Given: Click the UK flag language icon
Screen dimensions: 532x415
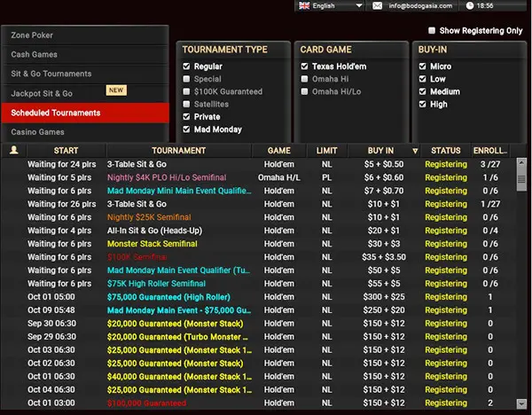Looking at the screenshot, I should coord(304,6).
